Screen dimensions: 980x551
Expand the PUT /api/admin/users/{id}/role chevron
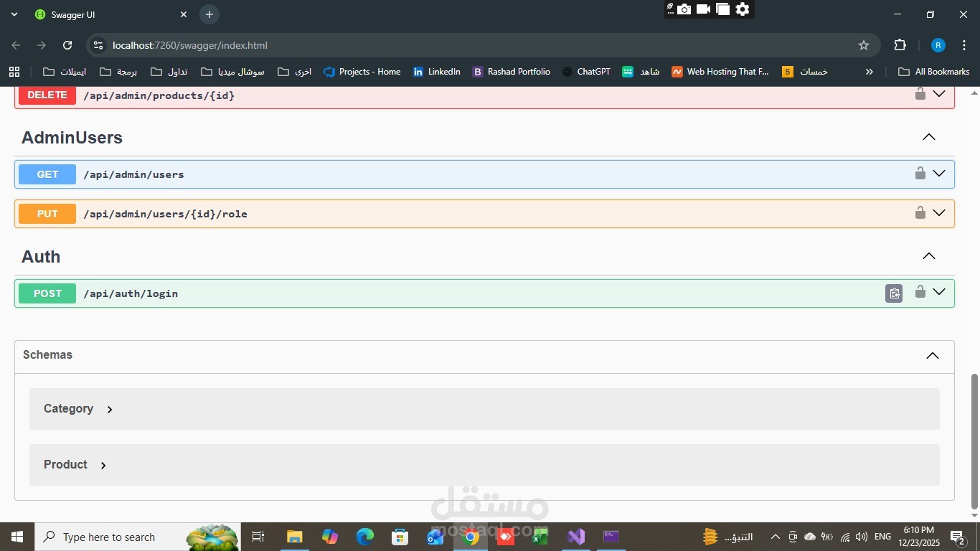[939, 213]
